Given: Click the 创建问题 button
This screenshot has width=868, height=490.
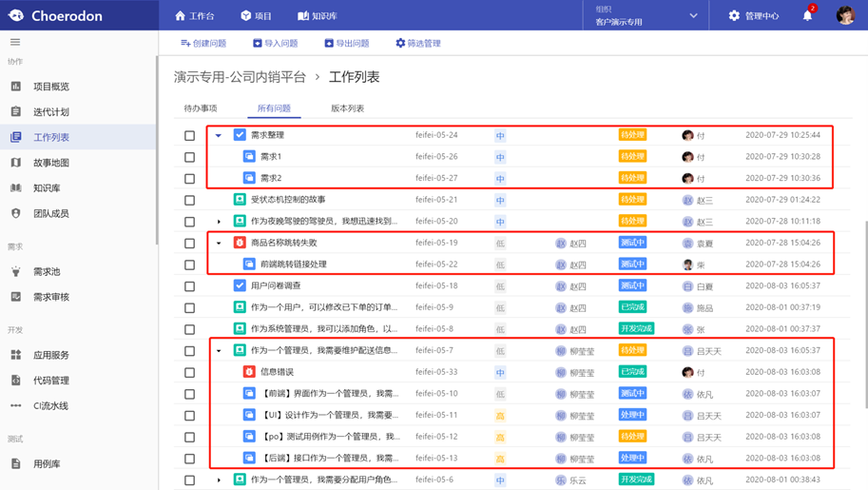Looking at the screenshot, I should click(x=203, y=44).
